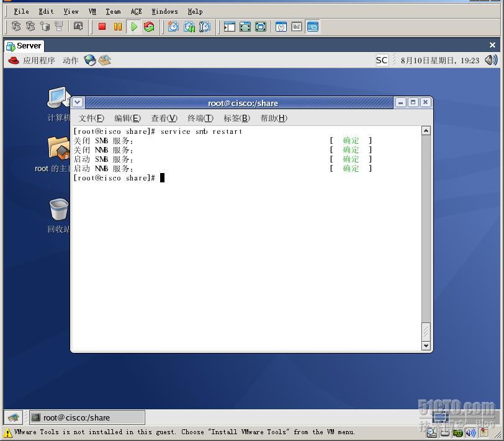Click the date and time clock in the panel
Viewport: 504px width, 441px height.
click(x=439, y=60)
